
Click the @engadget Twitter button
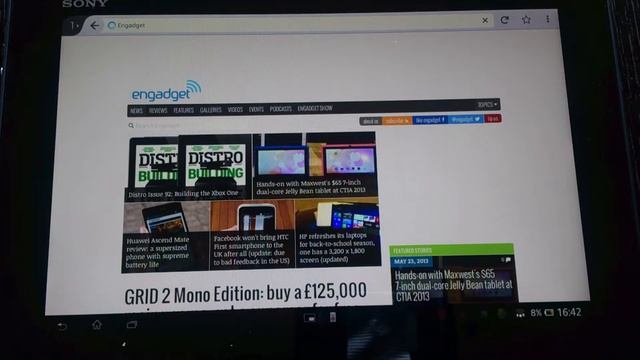coord(466,119)
